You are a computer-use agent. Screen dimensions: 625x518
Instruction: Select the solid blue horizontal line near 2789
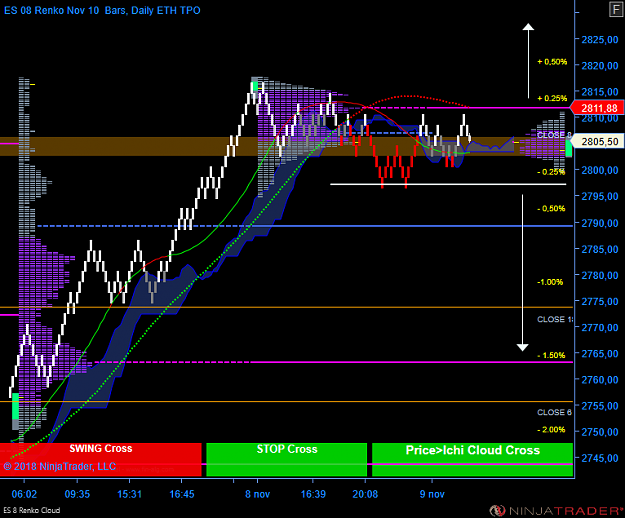[x=413, y=226]
